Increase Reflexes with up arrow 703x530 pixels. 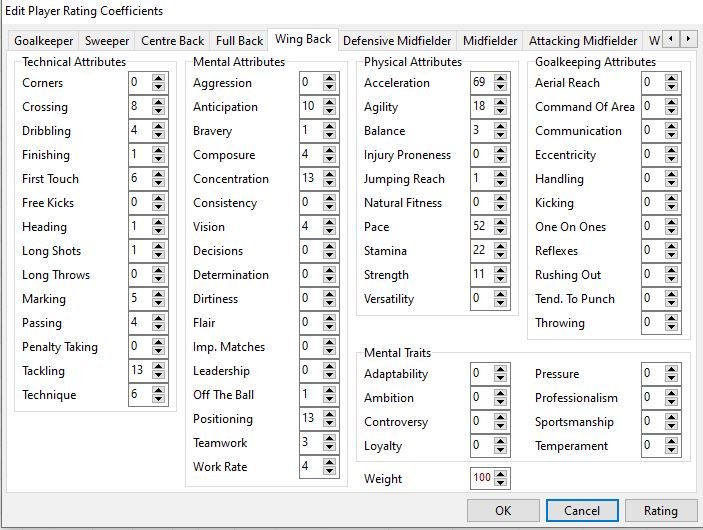click(671, 247)
